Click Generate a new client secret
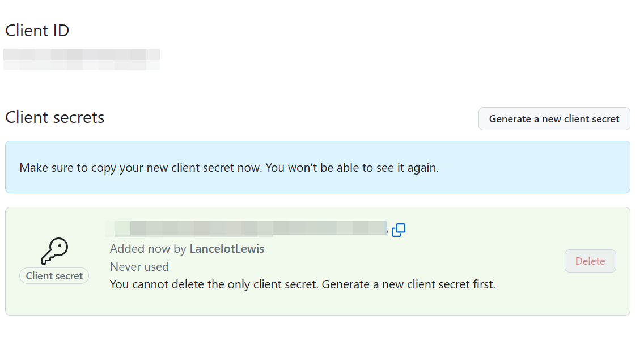644x344 pixels. 554,119
